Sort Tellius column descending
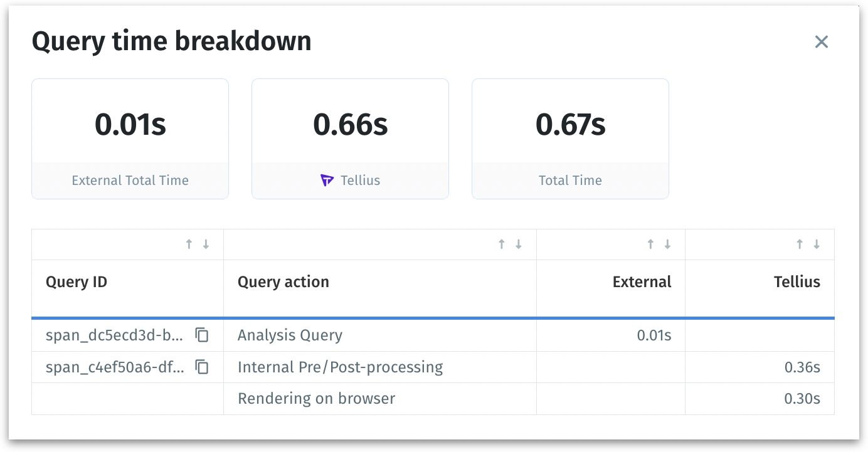Image resolution: width=868 pixels, height=452 pixels. pos(817,244)
